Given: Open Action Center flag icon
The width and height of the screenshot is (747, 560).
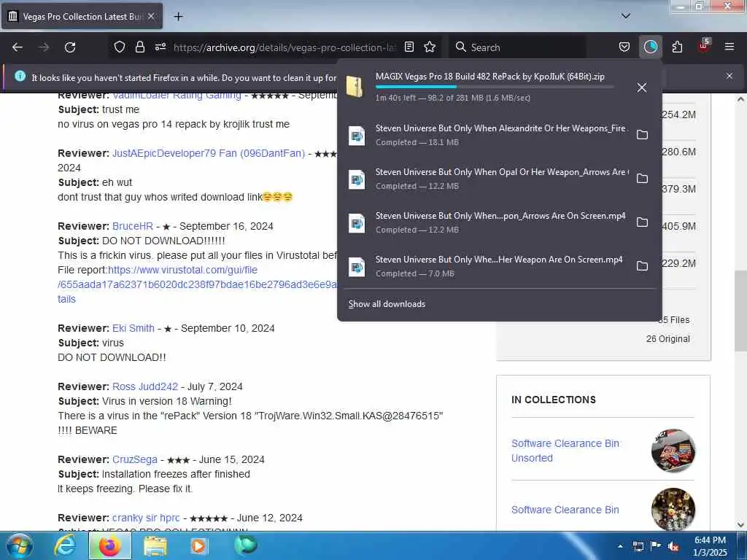Looking at the screenshot, I should [656, 547].
